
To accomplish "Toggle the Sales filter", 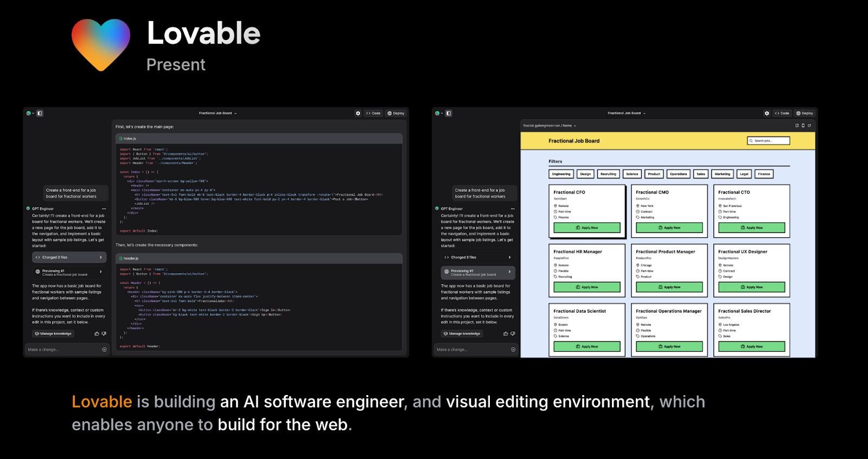I will [x=701, y=174].
